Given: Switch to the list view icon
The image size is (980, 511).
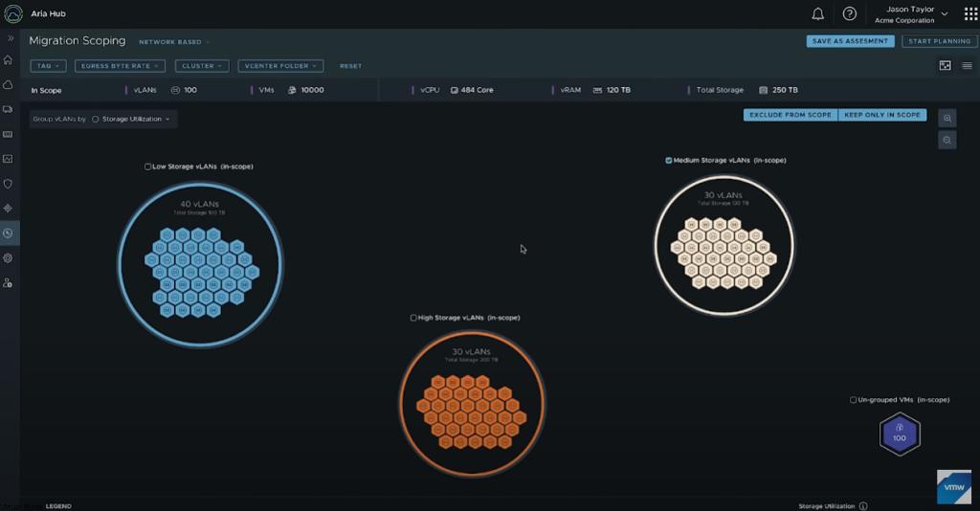Looking at the screenshot, I should (967, 66).
